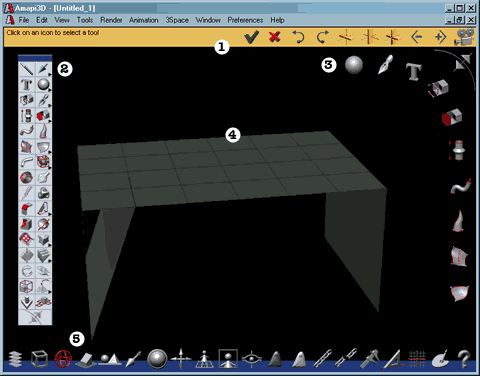
Task: Toggle the wireframe cube display mode
Action: tap(39, 359)
